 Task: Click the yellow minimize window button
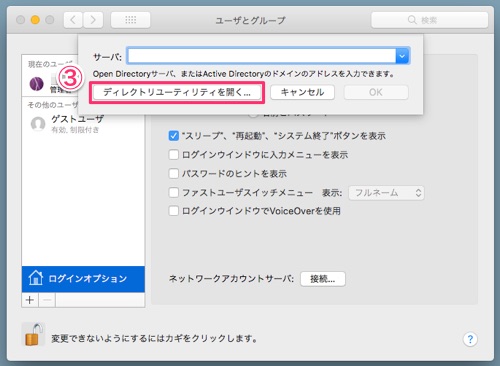[35, 20]
